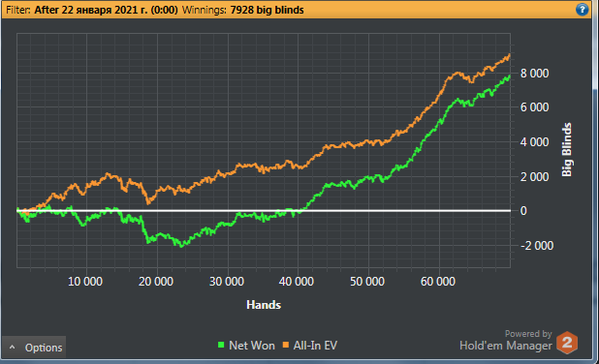
Task: Open the blue help question mark icon
Action: coord(582,10)
